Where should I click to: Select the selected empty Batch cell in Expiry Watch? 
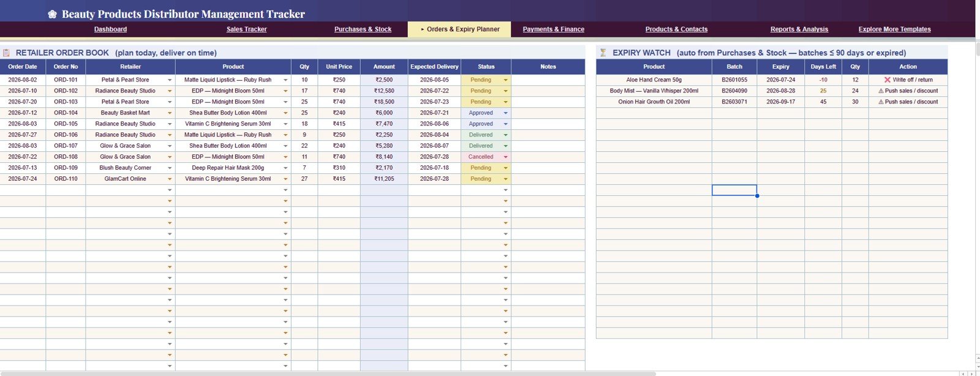(x=734, y=190)
